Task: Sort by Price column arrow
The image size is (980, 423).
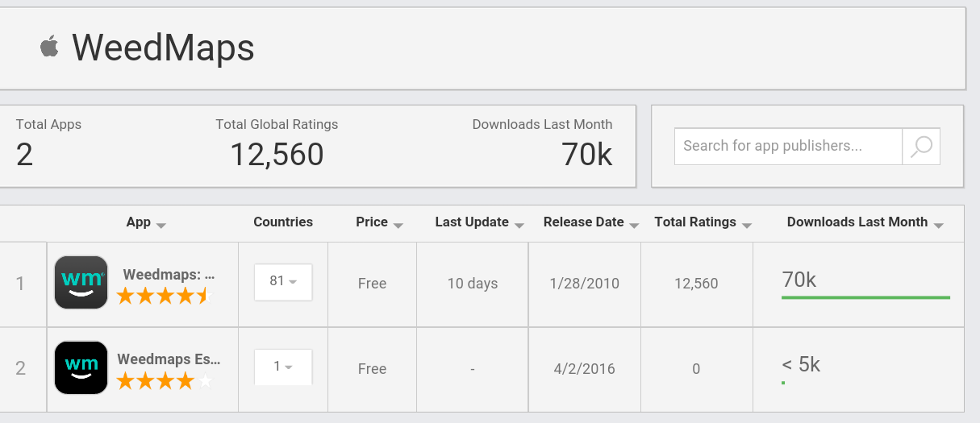Action: coord(398,226)
